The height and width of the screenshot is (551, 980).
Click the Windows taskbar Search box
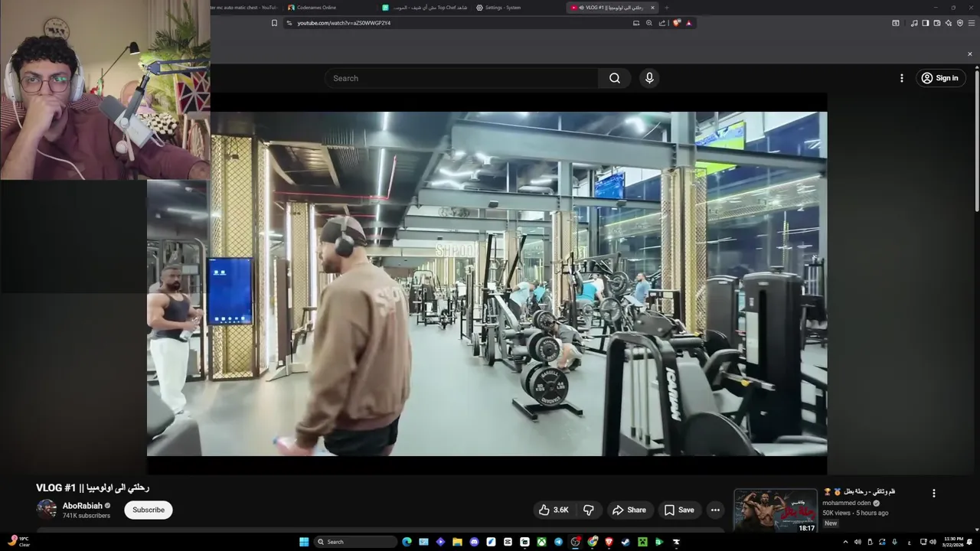(355, 542)
